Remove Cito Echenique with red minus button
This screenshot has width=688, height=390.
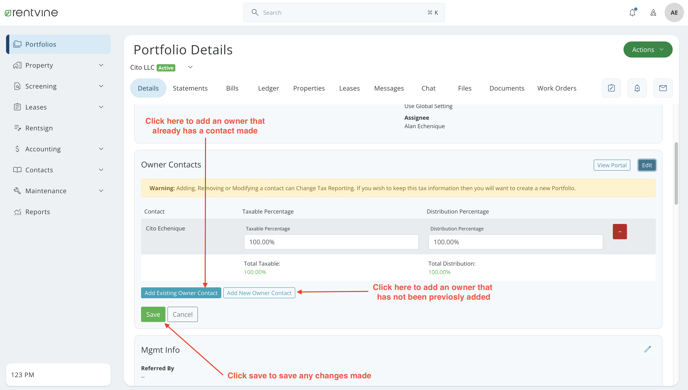coord(620,232)
